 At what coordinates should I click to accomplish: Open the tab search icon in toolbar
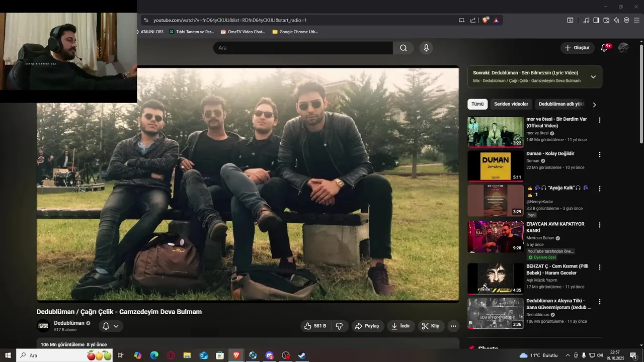(x=570, y=20)
